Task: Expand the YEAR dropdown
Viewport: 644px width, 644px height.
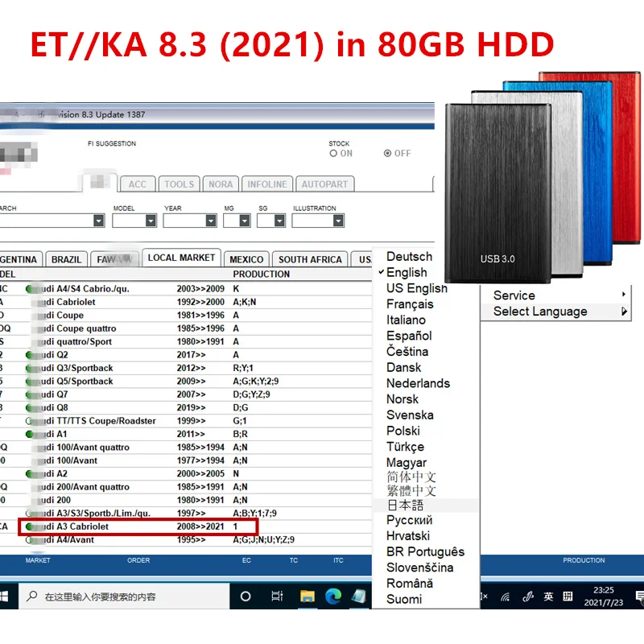Action: tap(211, 221)
